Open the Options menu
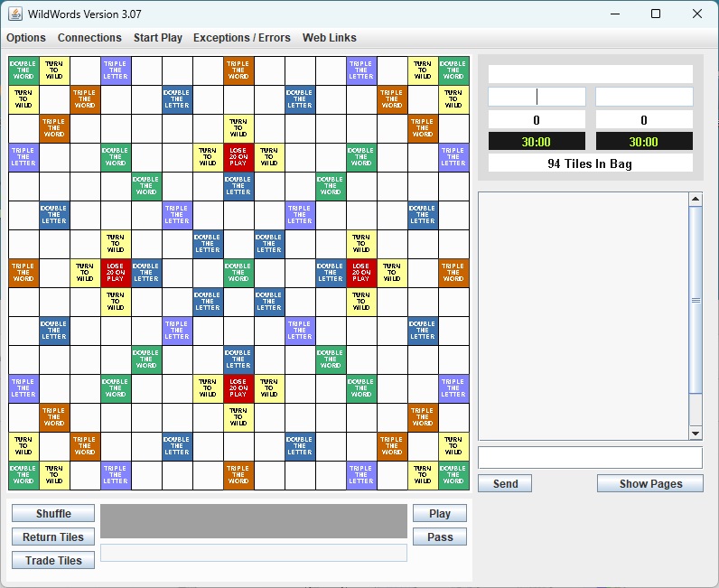The height and width of the screenshot is (588, 719). click(x=26, y=38)
